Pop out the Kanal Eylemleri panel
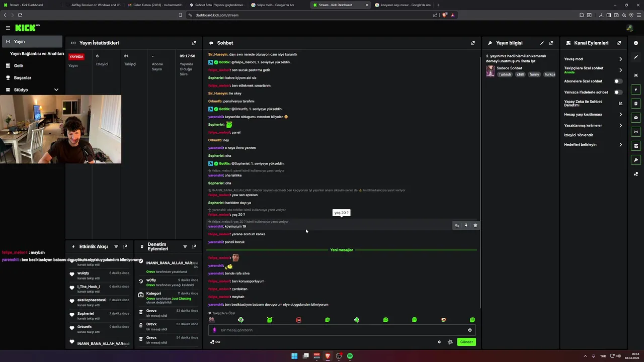Screen dimensions: 644x362 point(619,43)
